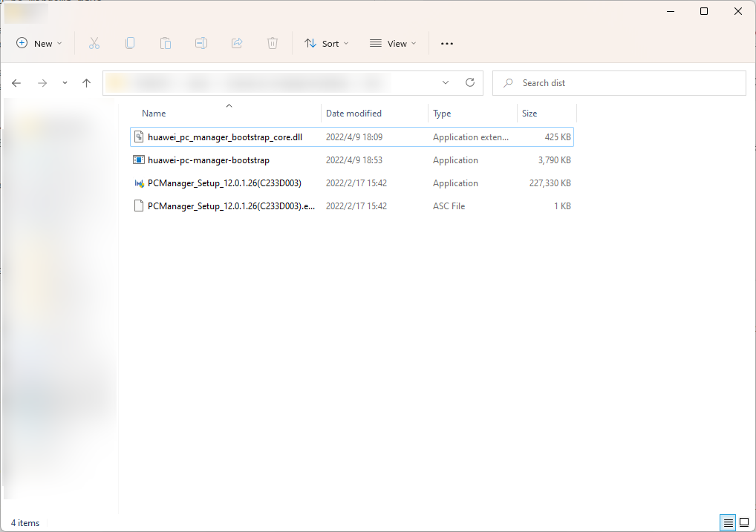756x532 pixels.
Task: Click the Rename icon in toolbar
Action: pyautogui.click(x=201, y=43)
